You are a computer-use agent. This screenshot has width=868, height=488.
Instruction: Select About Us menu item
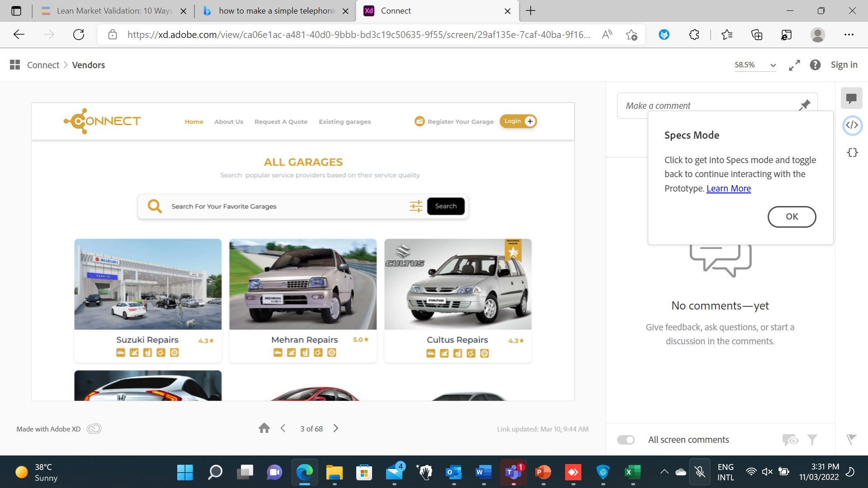pos(229,122)
